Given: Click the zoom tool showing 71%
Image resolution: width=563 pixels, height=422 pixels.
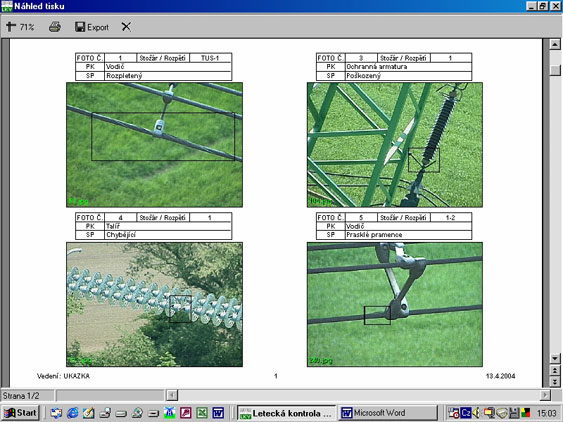Looking at the screenshot, I should [x=20, y=27].
